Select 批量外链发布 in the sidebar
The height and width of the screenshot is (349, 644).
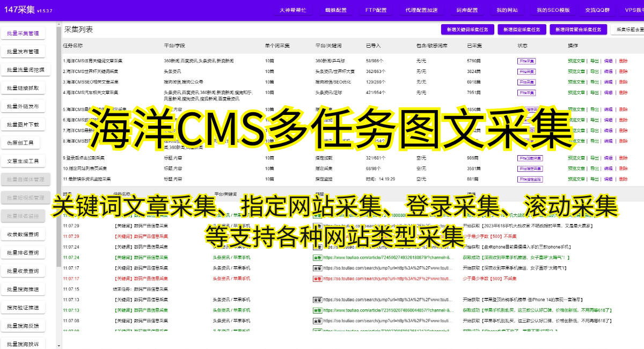(23, 106)
